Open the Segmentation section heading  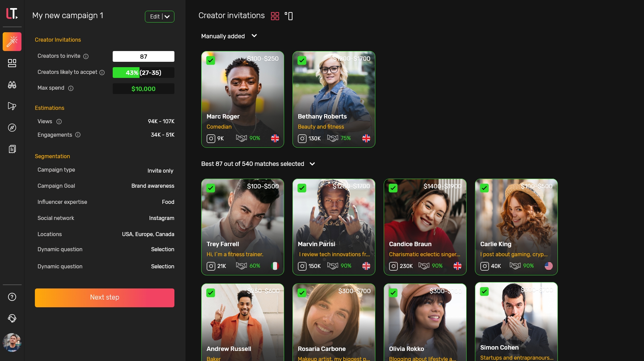coord(52,156)
